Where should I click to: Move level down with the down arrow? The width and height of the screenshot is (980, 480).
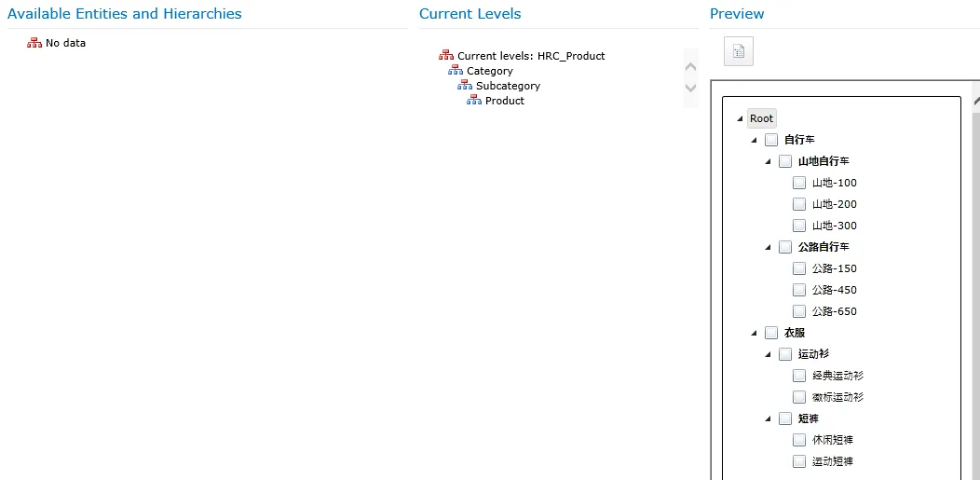tap(690, 89)
